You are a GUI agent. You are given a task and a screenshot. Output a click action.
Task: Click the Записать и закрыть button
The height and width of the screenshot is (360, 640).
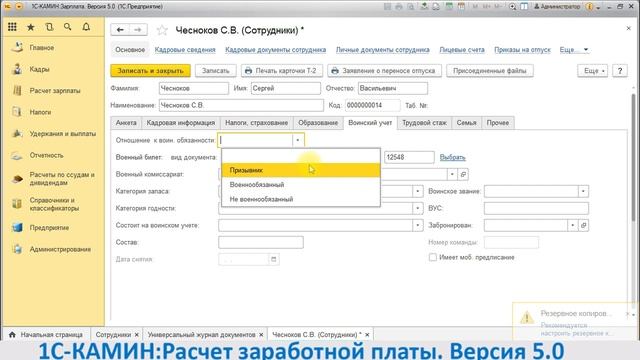click(x=151, y=71)
